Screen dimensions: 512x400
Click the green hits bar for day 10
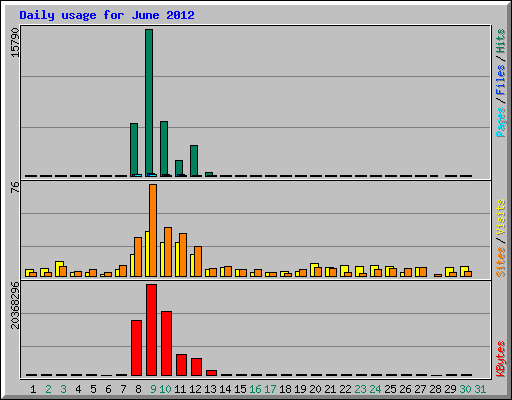(164, 149)
